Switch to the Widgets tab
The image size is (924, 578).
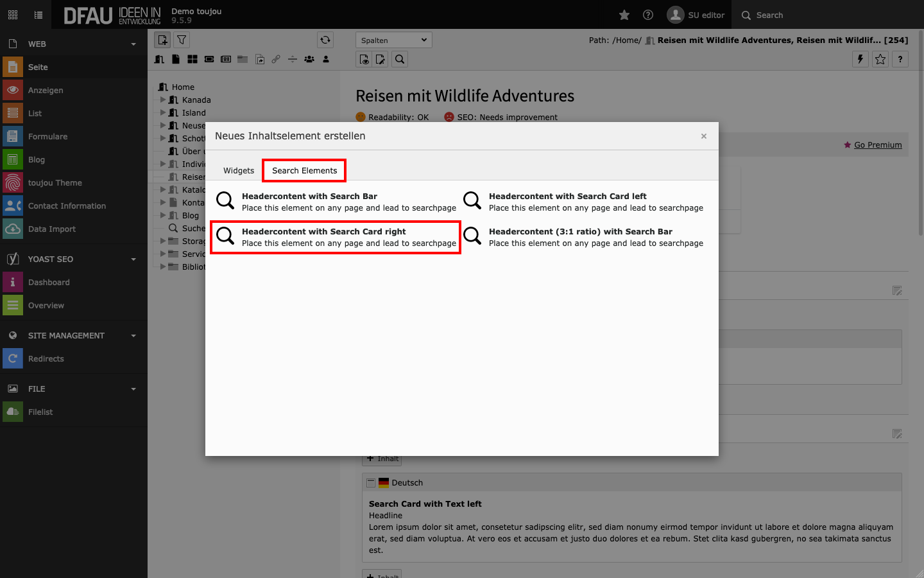[239, 171]
